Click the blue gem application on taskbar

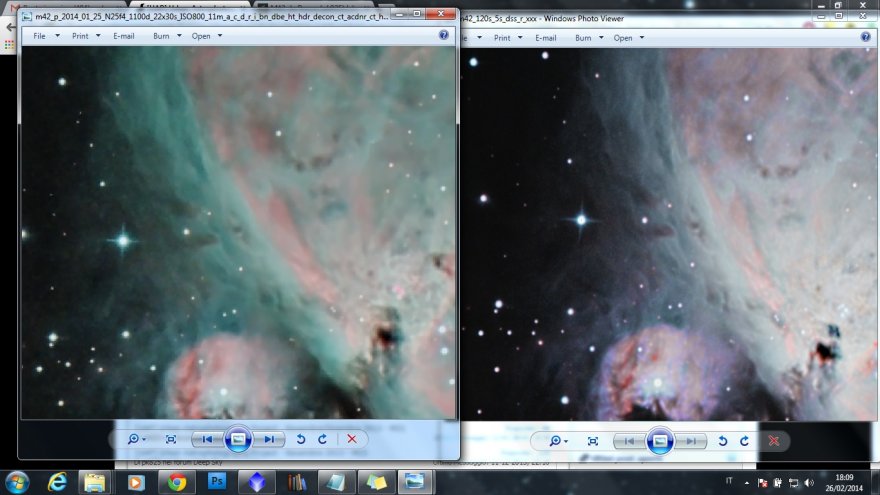click(256, 482)
